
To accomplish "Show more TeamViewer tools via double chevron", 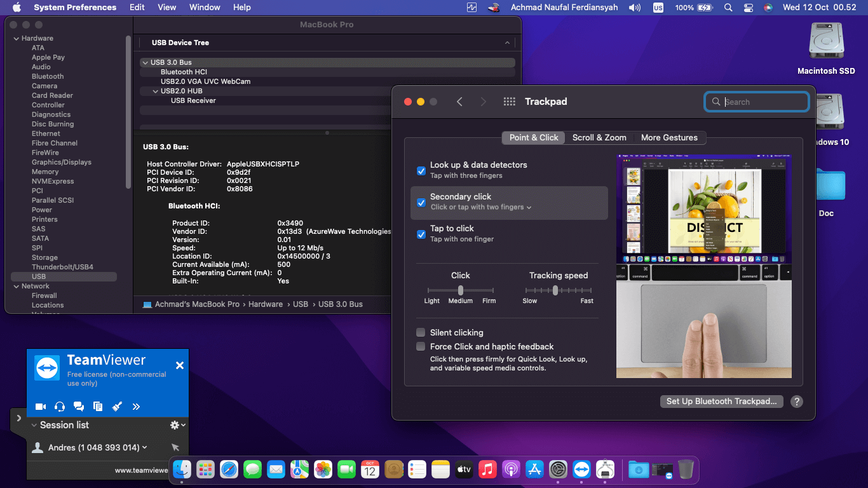I will (x=136, y=407).
